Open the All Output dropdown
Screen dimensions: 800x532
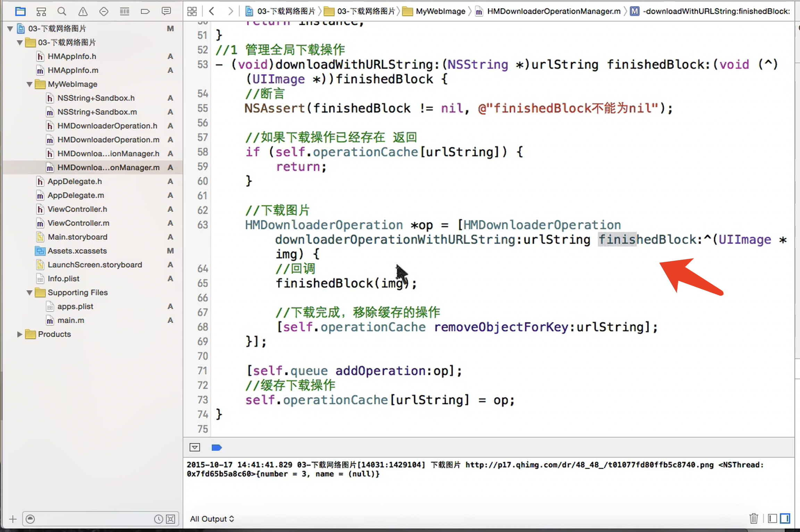click(212, 519)
